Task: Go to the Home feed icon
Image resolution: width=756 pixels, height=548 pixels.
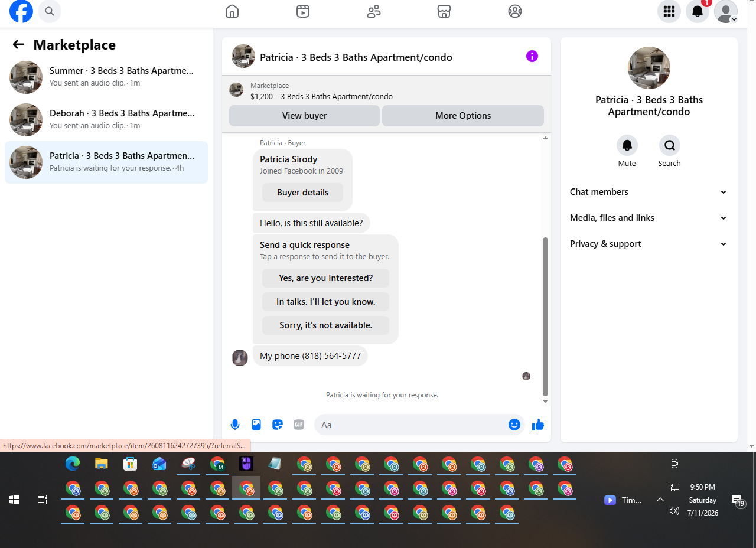Action: [232, 11]
